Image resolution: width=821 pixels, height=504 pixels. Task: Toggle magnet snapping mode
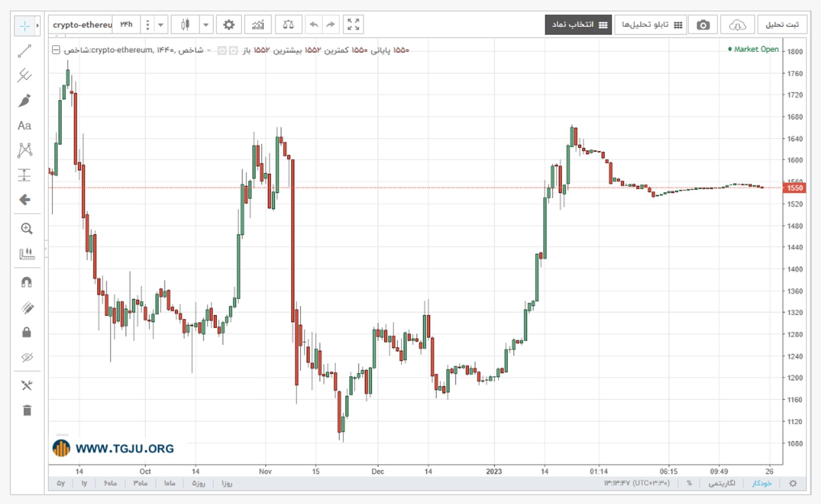26,282
